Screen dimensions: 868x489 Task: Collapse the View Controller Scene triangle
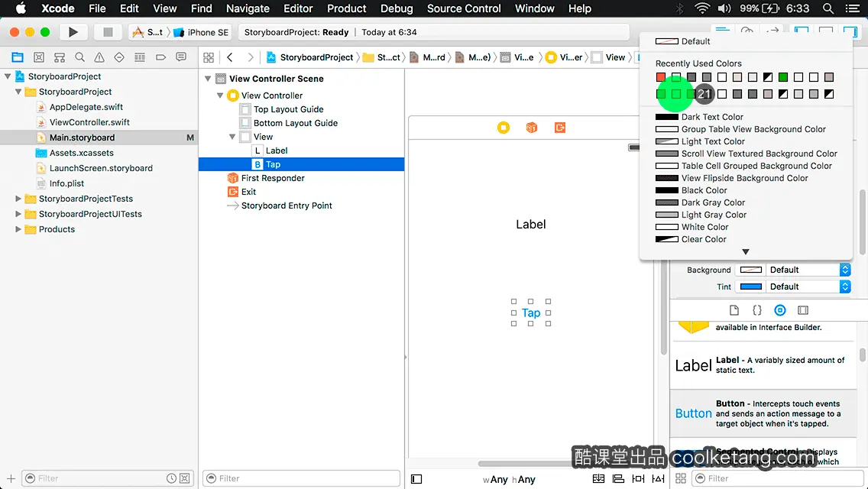[208, 79]
